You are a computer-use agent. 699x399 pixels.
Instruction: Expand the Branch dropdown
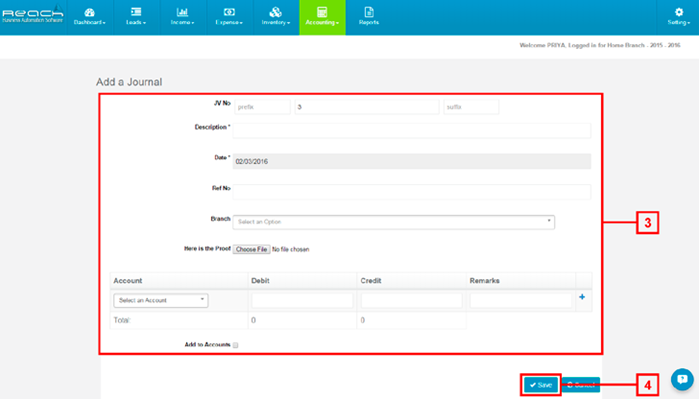394,222
